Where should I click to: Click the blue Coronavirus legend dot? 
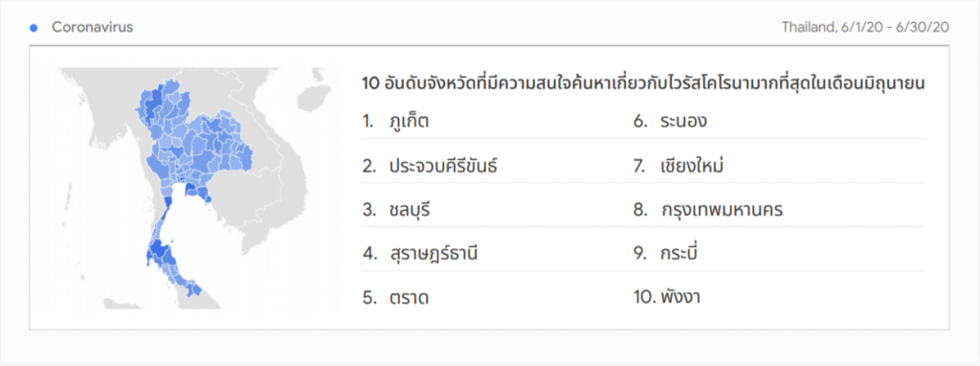point(34,28)
